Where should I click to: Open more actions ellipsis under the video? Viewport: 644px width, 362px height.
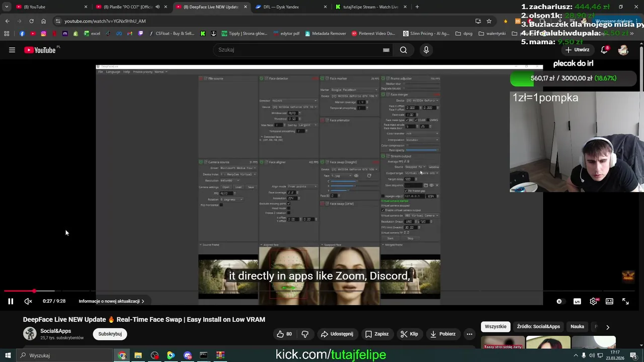point(469,334)
